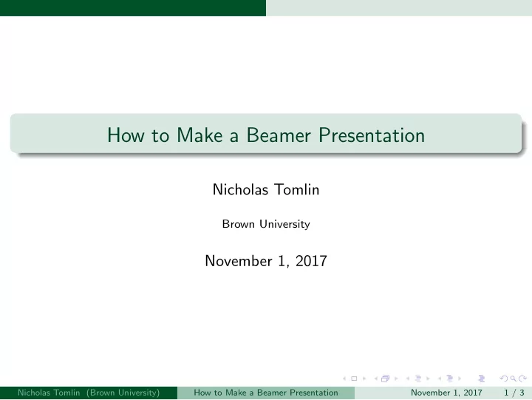The width and height of the screenshot is (532, 400).
Task: Click the section navigation icon
Action: pyautogui.click(x=450, y=379)
